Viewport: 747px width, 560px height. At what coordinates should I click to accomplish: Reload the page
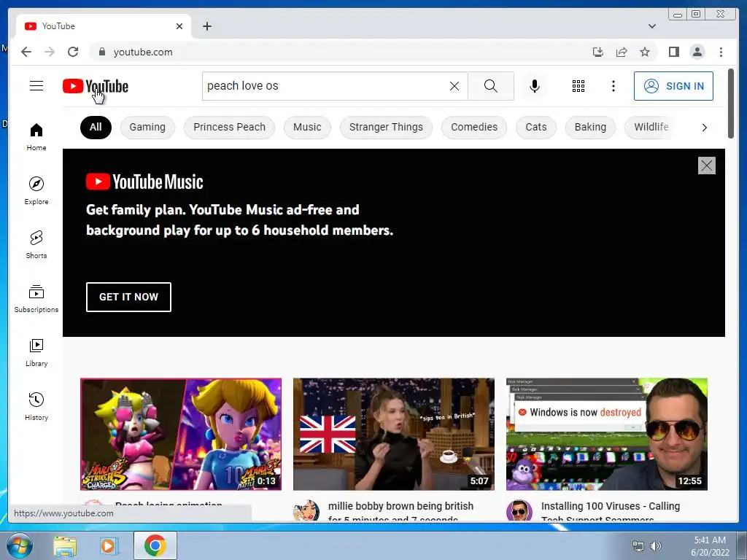click(x=73, y=52)
